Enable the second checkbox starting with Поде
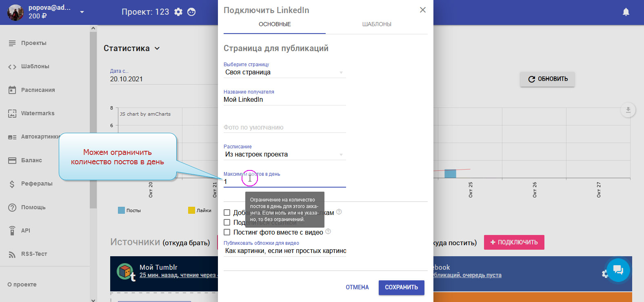Image resolution: width=644 pixels, height=302 pixels. (x=227, y=222)
